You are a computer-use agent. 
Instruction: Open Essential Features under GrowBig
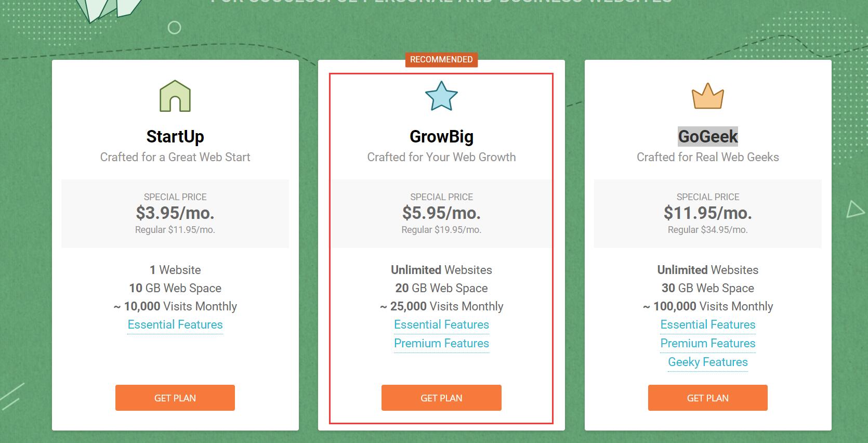[441, 324]
